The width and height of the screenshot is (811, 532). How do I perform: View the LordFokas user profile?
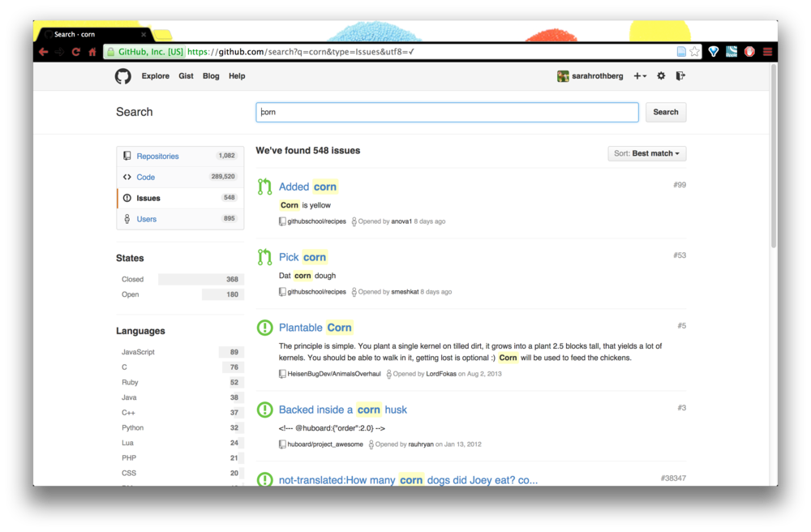point(441,374)
